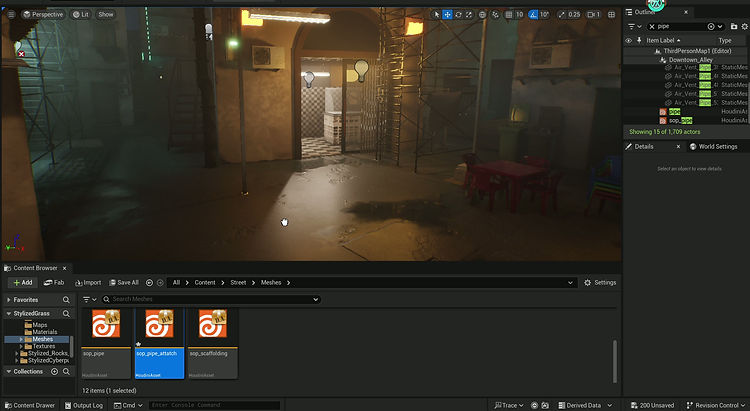
Task: Search inside Favorites
Action: (x=66, y=300)
